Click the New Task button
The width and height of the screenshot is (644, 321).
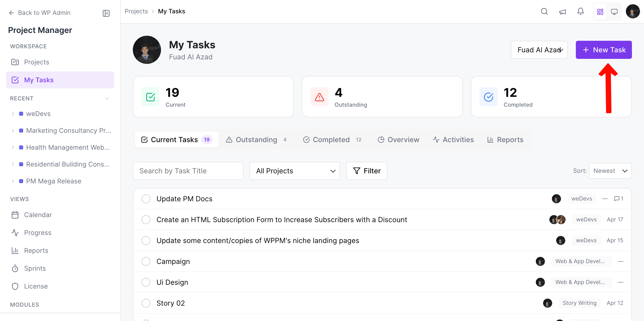(x=604, y=50)
